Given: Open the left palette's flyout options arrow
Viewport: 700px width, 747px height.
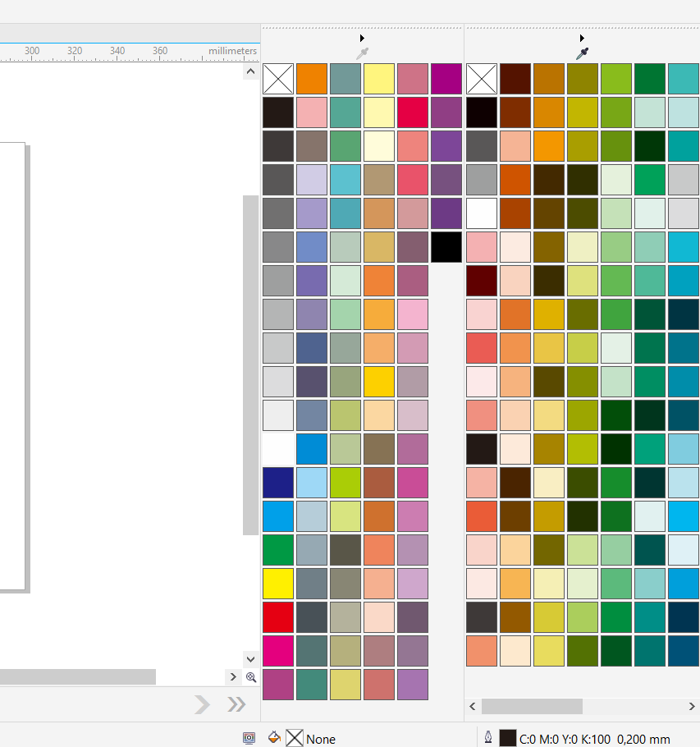Looking at the screenshot, I should (x=362, y=37).
